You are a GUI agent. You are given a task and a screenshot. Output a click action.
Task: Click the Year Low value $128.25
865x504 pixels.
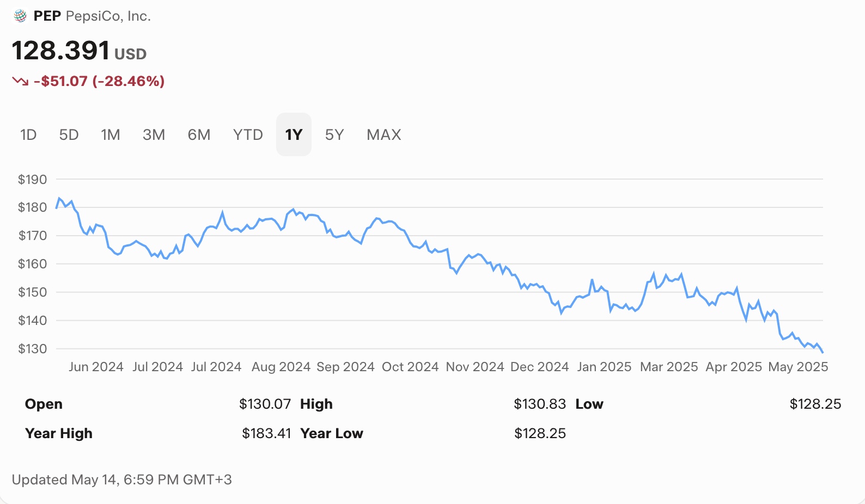point(540,433)
